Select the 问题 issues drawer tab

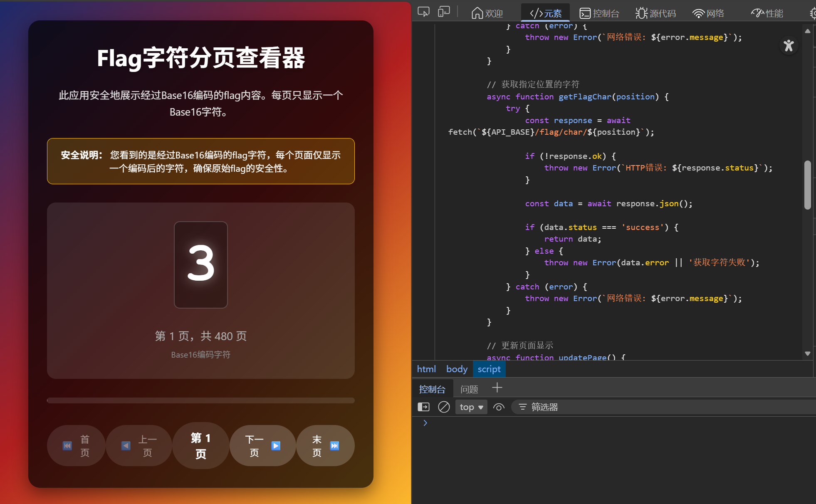[469, 389]
